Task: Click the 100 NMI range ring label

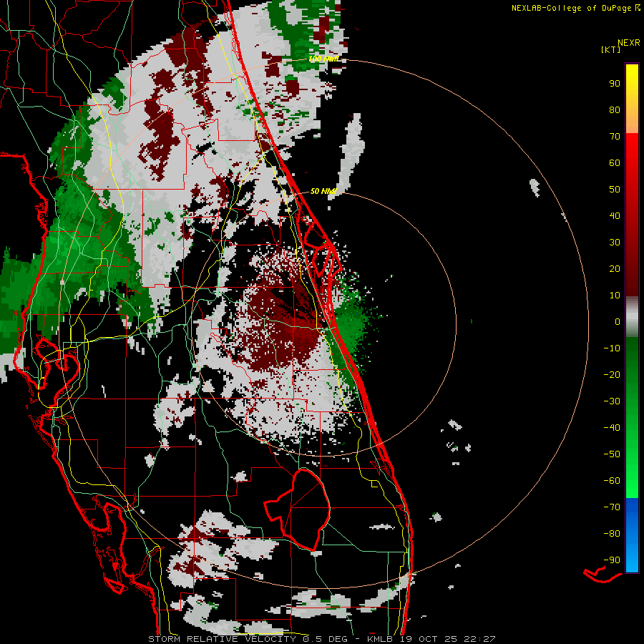Action: tap(324, 59)
